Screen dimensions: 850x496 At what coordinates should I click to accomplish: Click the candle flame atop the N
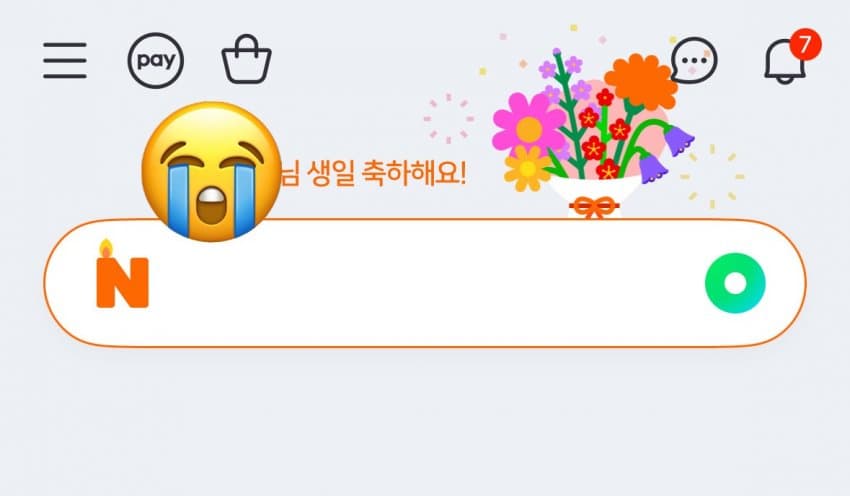tap(106, 247)
